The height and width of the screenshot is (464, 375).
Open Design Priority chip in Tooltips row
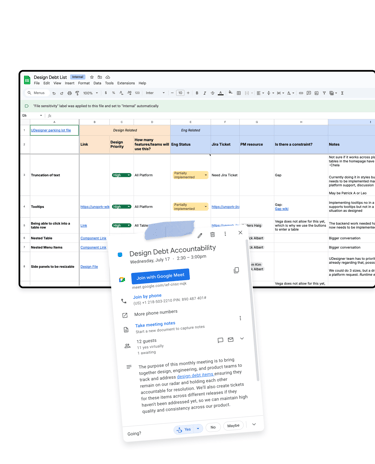pos(121,207)
